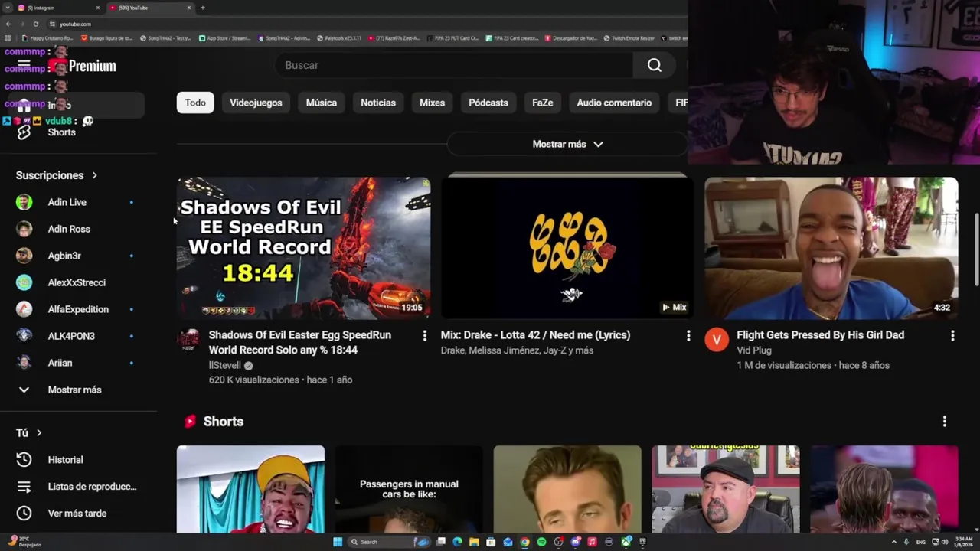
Task: Click the browser back arrow
Action: pos(9,24)
